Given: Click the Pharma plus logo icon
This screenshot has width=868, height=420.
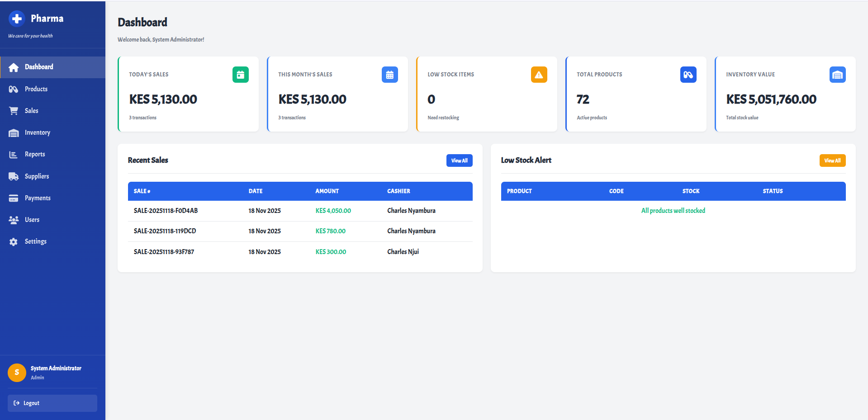Looking at the screenshot, I should 17,19.
